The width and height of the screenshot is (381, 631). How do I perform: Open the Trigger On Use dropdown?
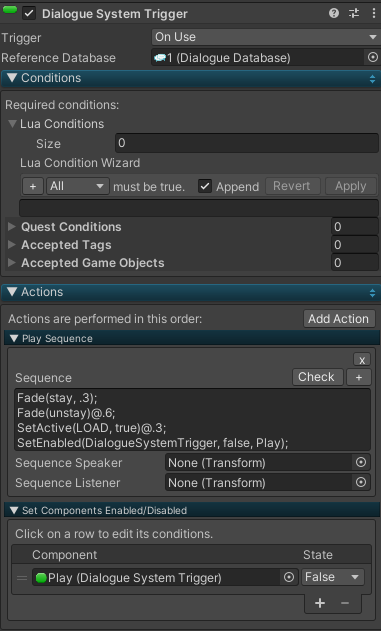click(x=266, y=37)
